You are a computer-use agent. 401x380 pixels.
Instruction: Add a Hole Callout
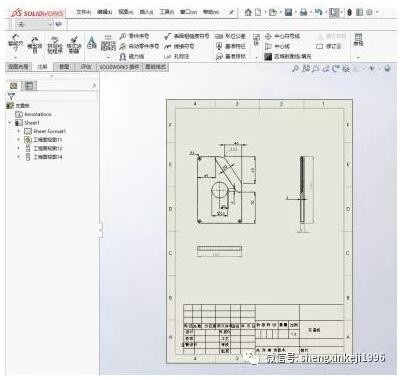(x=177, y=57)
